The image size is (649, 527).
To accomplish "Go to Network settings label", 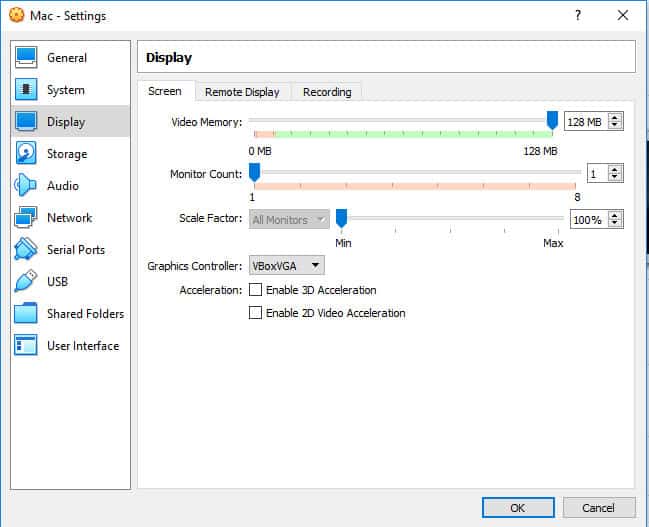I will tap(70, 217).
